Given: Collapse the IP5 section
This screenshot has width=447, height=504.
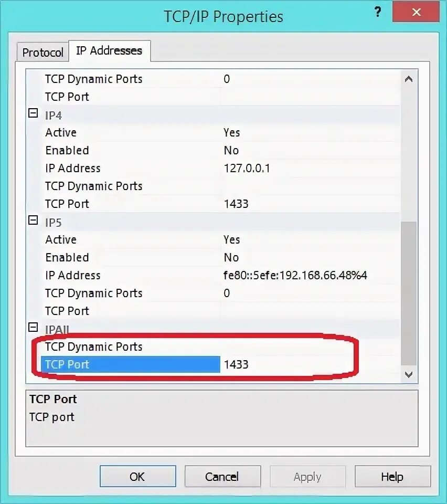Looking at the screenshot, I should point(33,219).
